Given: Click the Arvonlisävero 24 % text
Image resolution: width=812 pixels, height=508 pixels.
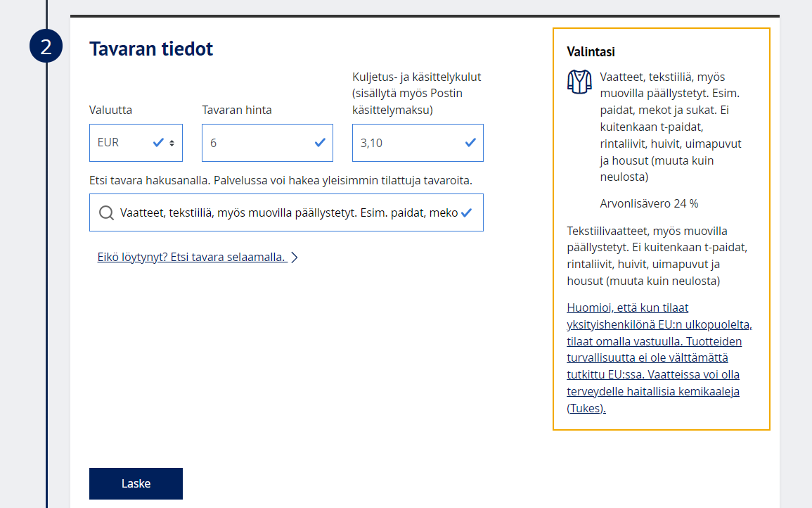Looking at the screenshot, I should click(649, 204).
